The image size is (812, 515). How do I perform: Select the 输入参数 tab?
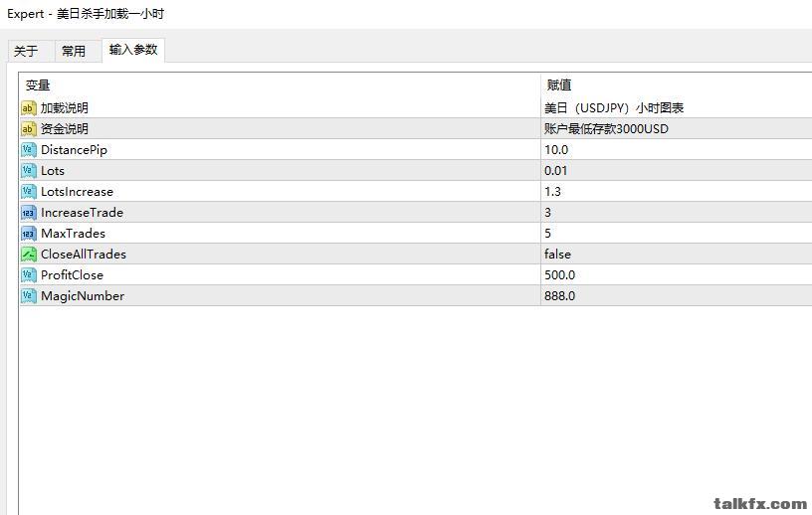click(x=133, y=50)
